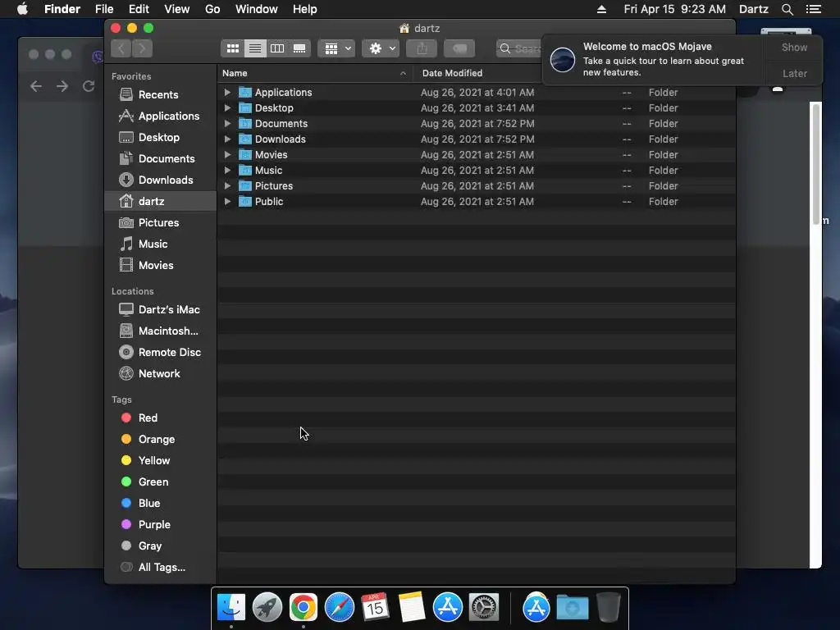The image size is (840, 630).
Task: Expand the Pictures folder row
Action: point(227,186)
